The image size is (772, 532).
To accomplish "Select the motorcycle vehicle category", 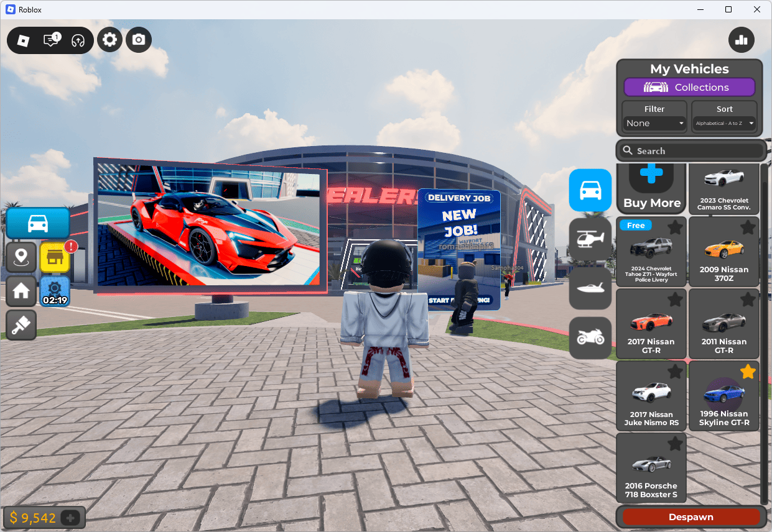I will pos(590,337).
